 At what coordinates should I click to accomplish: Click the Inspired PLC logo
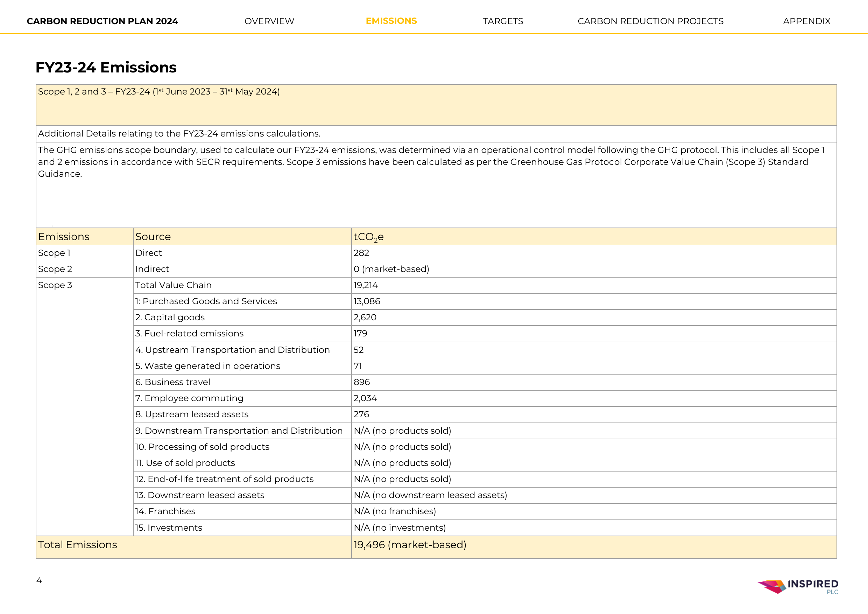798,586
